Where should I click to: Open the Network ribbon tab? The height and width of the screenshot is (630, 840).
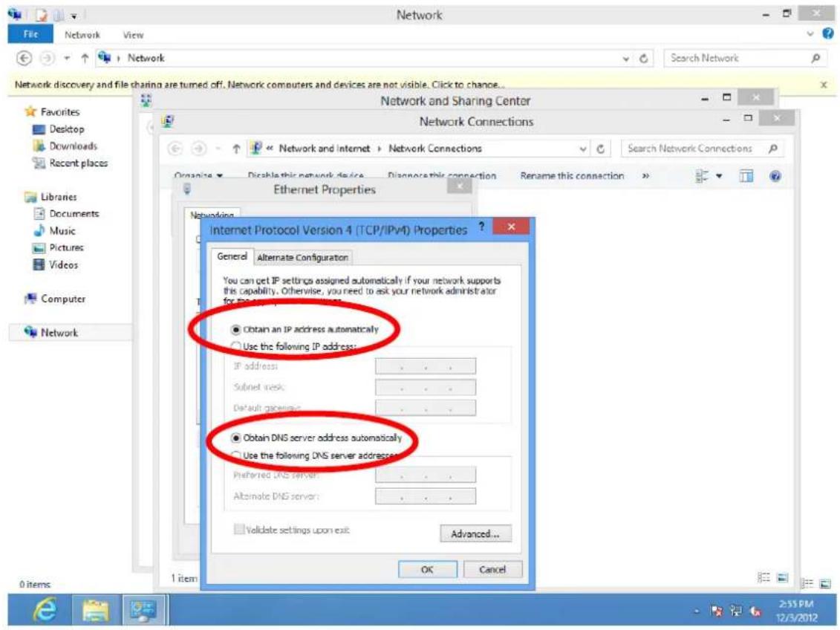click(82, 35)
